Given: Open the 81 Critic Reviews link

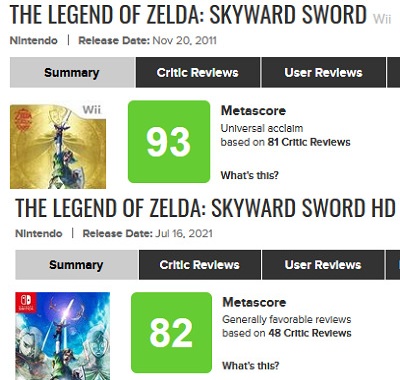Looking at the screenshot, I should (309, 142).
